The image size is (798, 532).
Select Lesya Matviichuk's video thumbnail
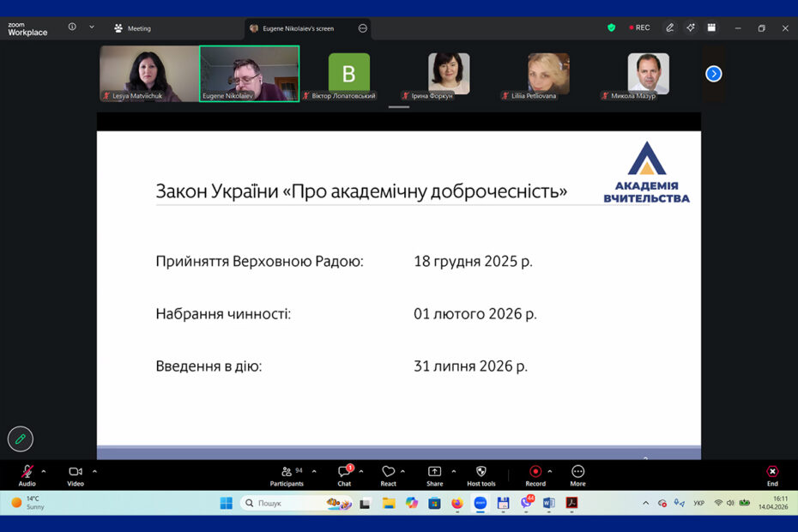point(148,73)
